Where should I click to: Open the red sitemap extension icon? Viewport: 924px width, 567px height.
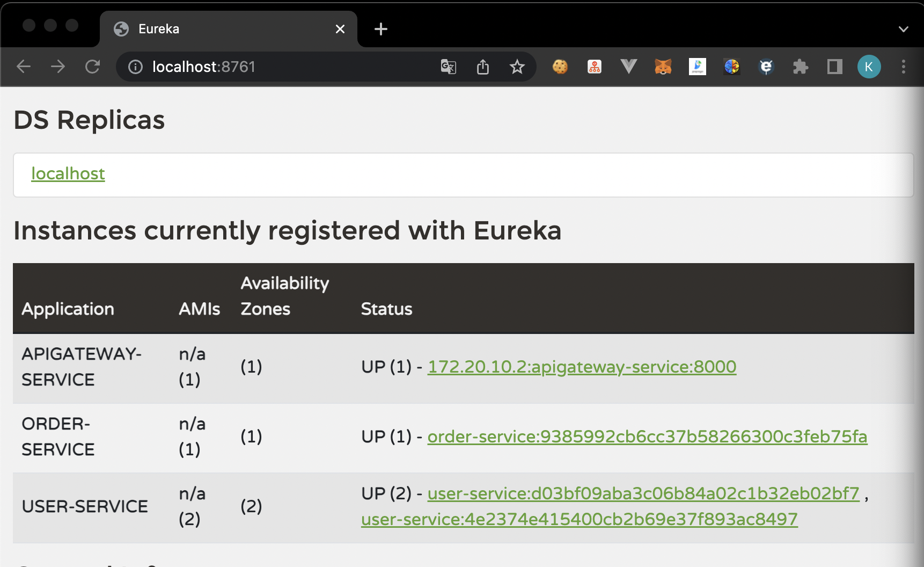pyautogui.click(x=595, y=67)
